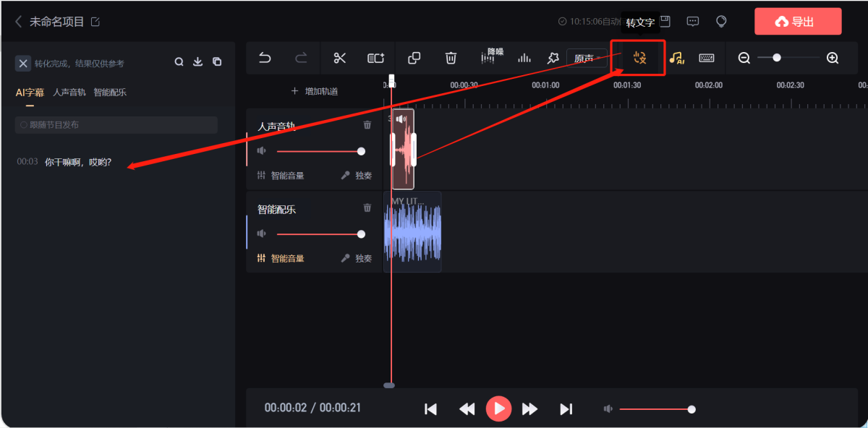The height and width of the screenshot is (428, 868).
Task: Delete selected clip with toolbar trash icon
Action: point(451,59)
